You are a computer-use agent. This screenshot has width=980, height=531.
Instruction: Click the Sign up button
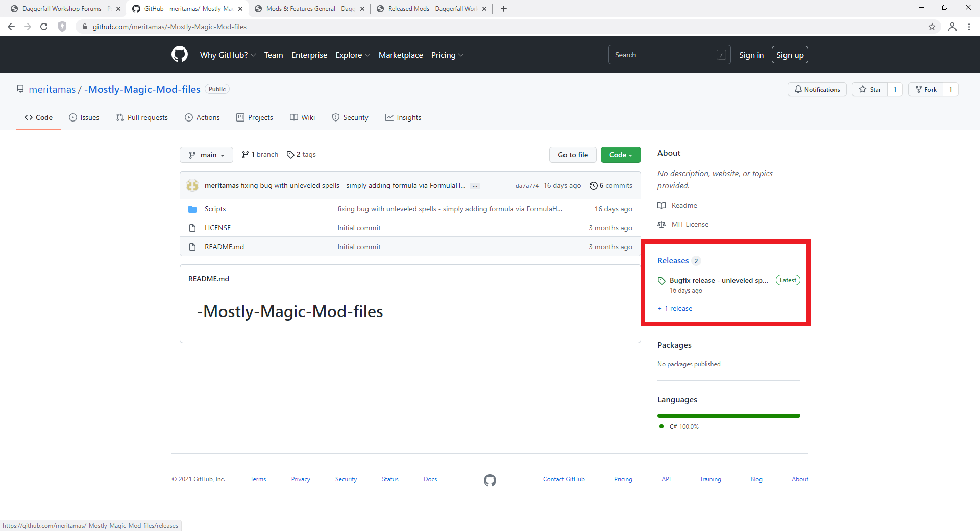[x=790, y=55]
